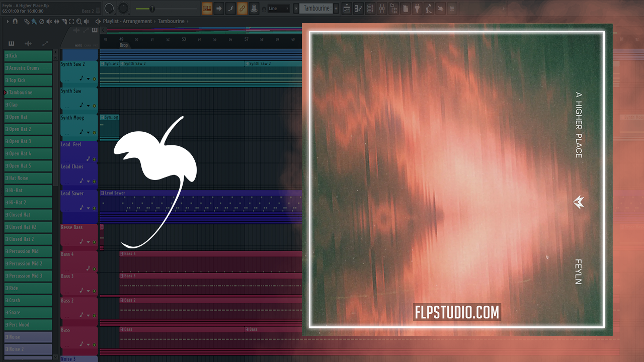Click the shopping cart content library icon
Image resolution: width=644 pixels, height=362 pixels.
[452, 9]
